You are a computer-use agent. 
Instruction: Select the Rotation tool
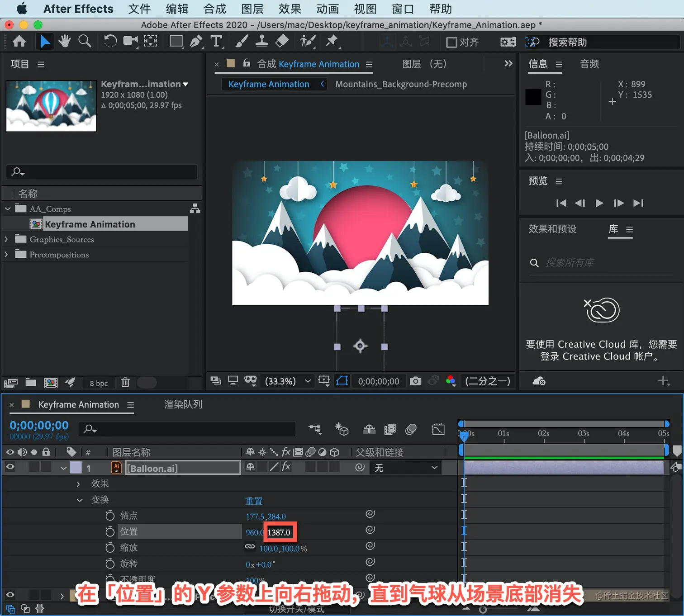pos(110,42)
